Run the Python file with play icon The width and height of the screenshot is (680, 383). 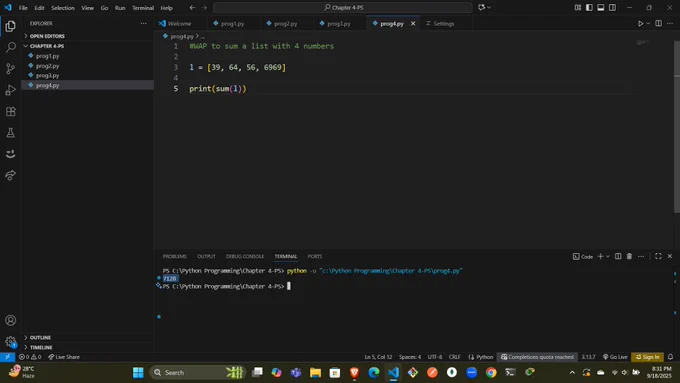click(640, 23)
